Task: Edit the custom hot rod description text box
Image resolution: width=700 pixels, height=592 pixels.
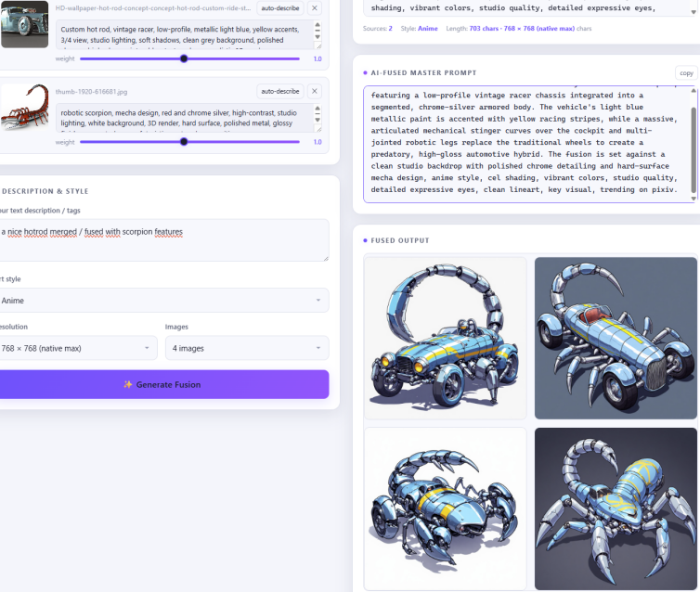Action: (188, 34)
